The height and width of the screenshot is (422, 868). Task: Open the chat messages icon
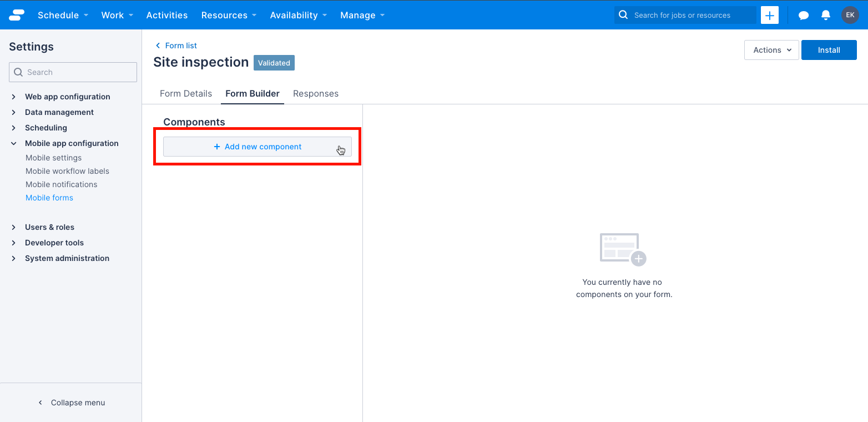(x=803, y=15)
